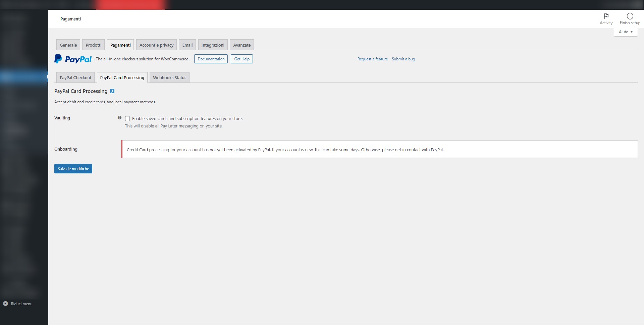Viewport: 644px width, 325px height.
Task: Open the PayPal Documentation
Action: [211, 59]
